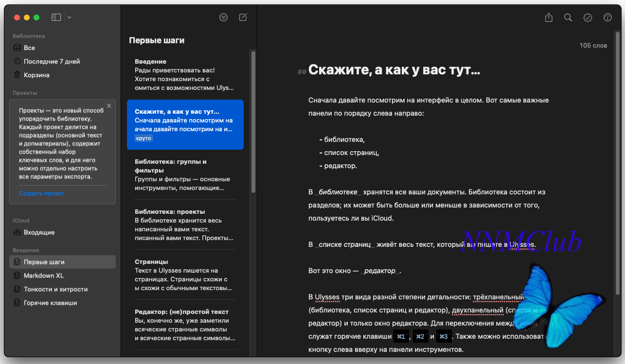Image resolution: width=625 pixels, height=364 pixels.
Task: Open the Последние 7 дней clock icon
Action: coord(17,61)
